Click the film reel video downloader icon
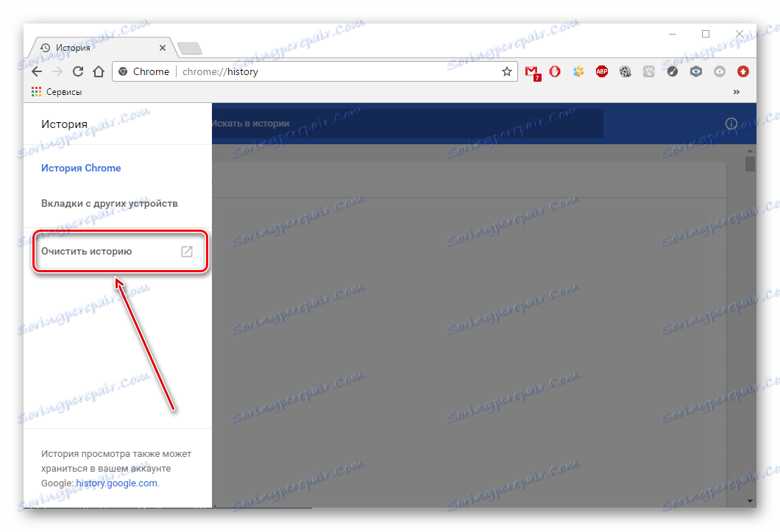Viewport: 780px width, 532px height. 625,71
